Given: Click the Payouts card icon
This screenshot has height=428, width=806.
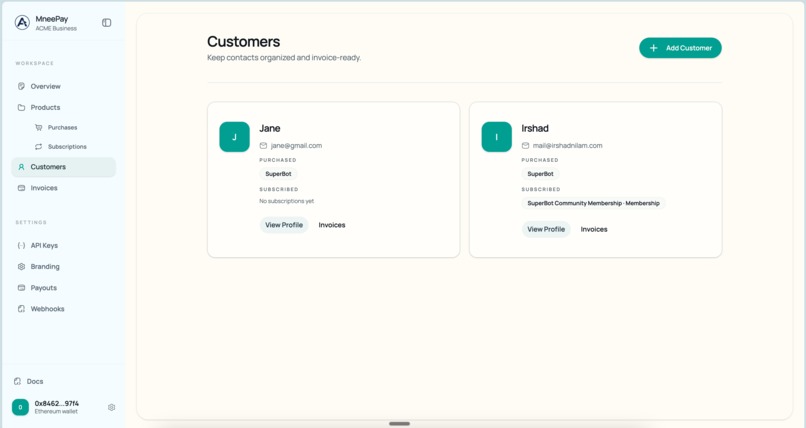Looking at the screenshot, I should 21,288.
